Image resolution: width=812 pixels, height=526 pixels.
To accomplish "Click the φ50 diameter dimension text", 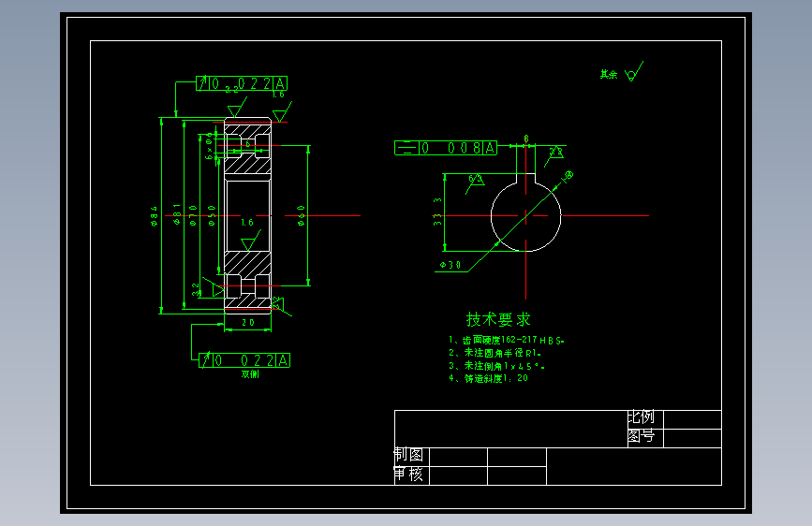I will 212,215.
